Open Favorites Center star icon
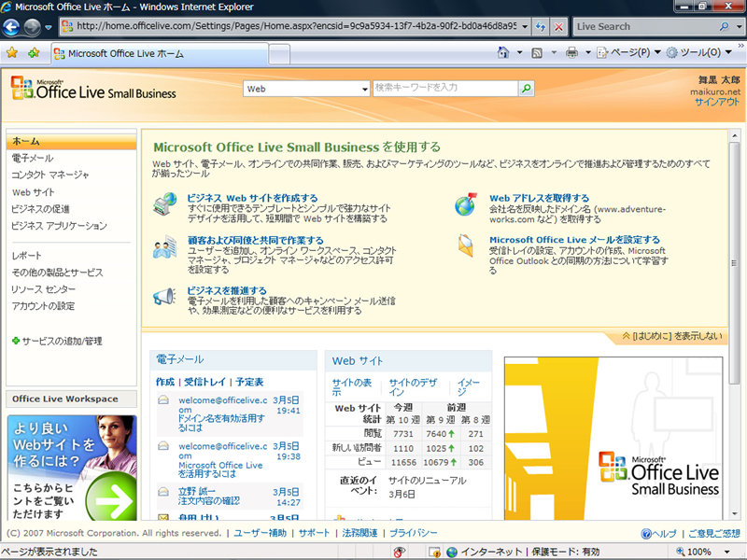 pyautogui.click(x=12, y=53)
